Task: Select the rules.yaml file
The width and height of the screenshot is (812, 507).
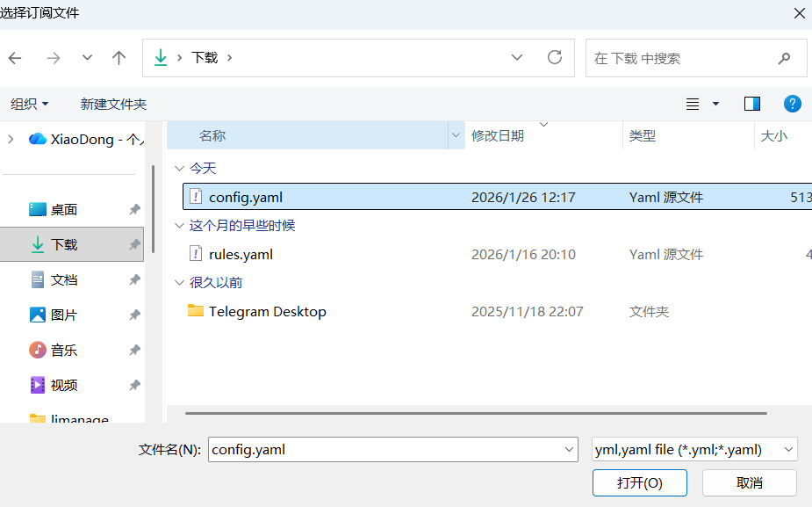Action: pyautogui.click(x=241, y=254)
